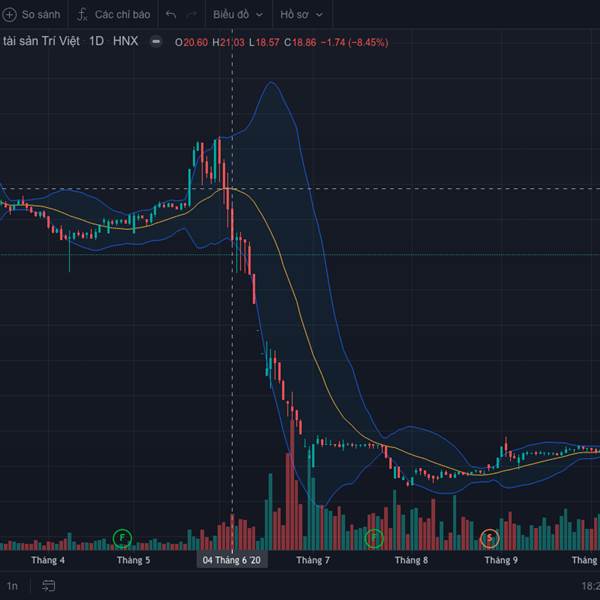
Task: Click the Tháng 7 axis label
Action: point(313,560)
